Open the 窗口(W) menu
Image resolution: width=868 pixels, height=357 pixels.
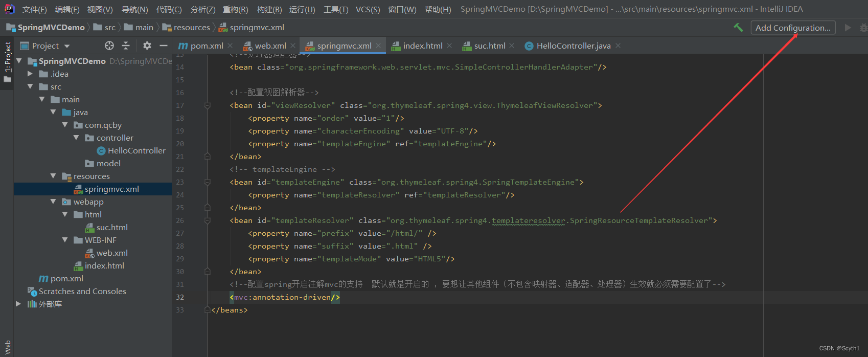pos(402,9)
